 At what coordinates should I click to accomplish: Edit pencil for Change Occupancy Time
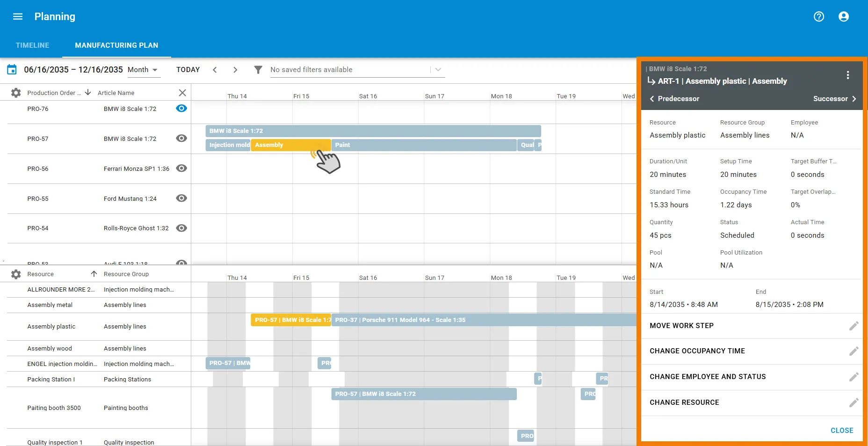point(854,351)
